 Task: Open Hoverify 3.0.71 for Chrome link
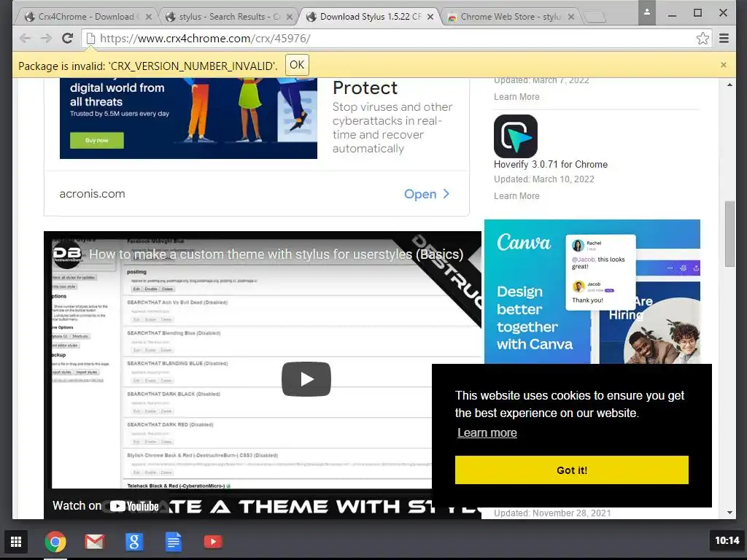551,164
